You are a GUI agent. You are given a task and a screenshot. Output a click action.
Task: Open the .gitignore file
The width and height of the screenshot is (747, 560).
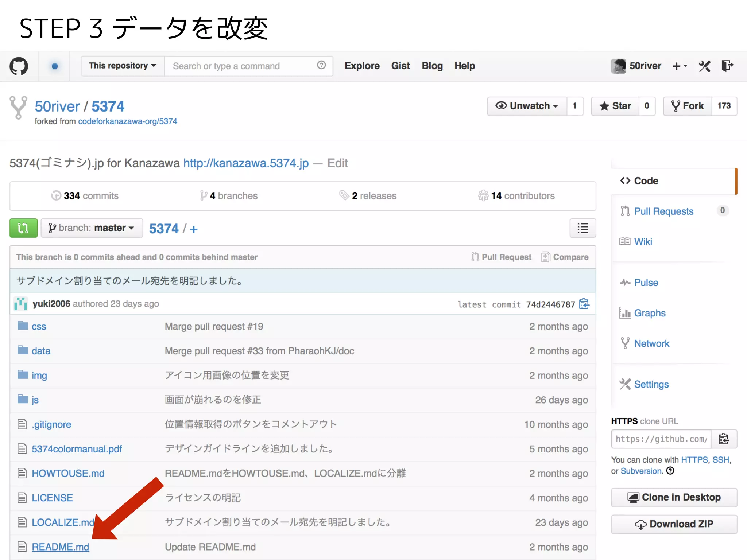click(51, 425)
